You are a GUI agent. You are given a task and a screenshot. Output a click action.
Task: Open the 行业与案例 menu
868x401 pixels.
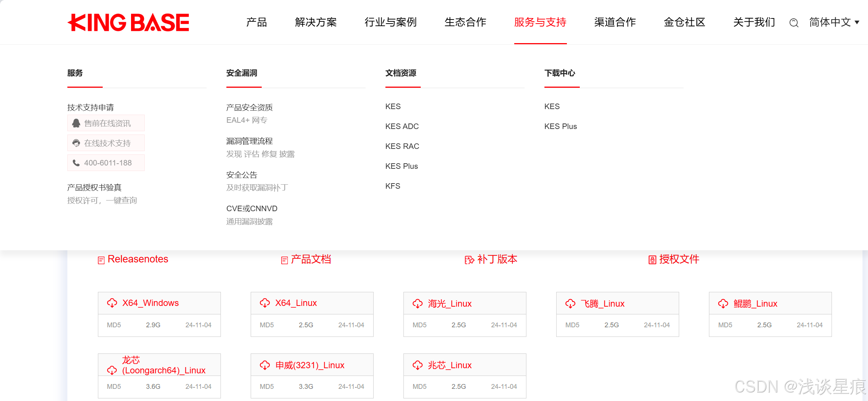point(391,22)
